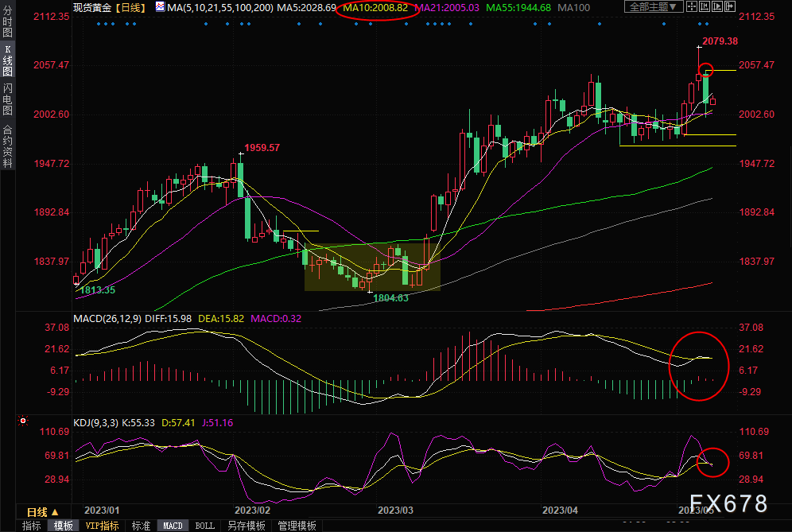
Task: Click the J:51.16 value
Action: [218, 423]
